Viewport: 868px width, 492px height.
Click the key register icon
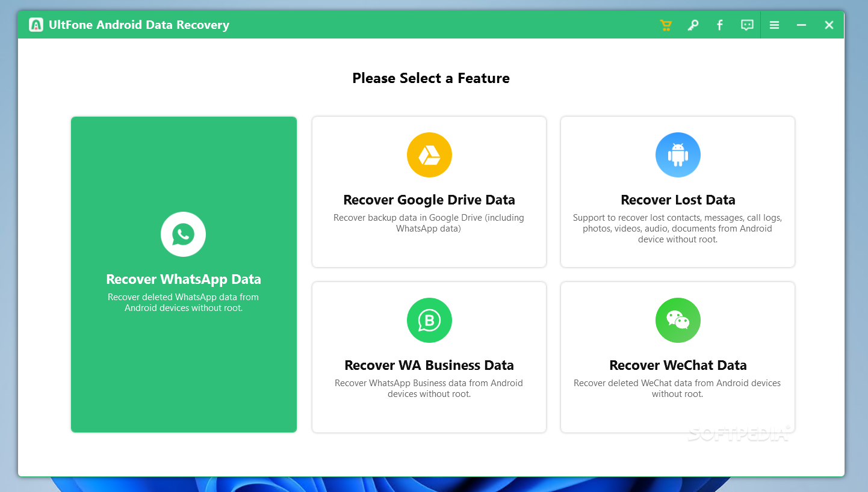pos(693,25)
